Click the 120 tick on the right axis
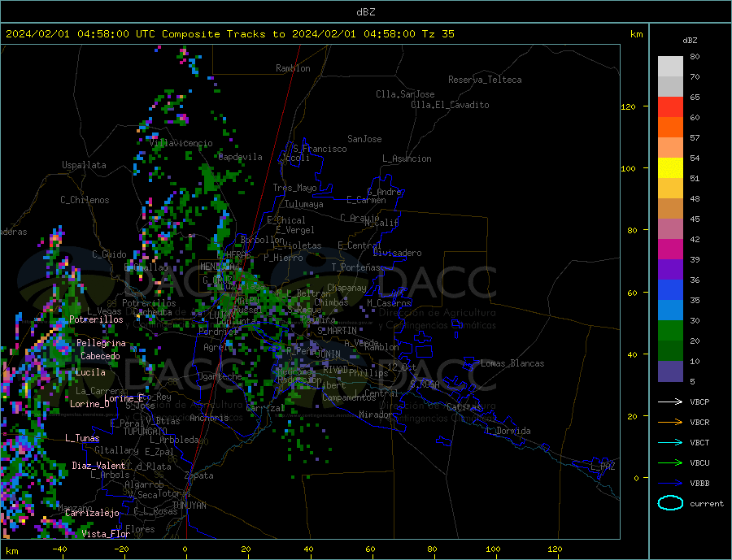The image size is (732, 560). point(628,106)
